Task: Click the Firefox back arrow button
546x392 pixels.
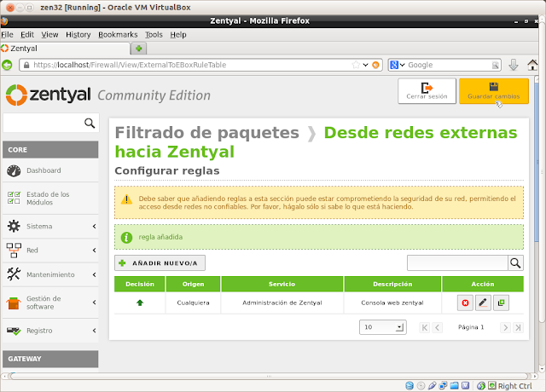Action: pos(7,65)
